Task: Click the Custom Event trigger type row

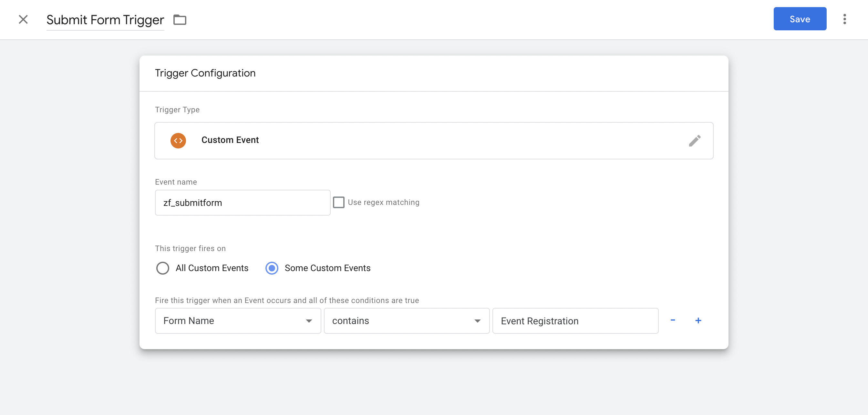Action: (433, 140)
